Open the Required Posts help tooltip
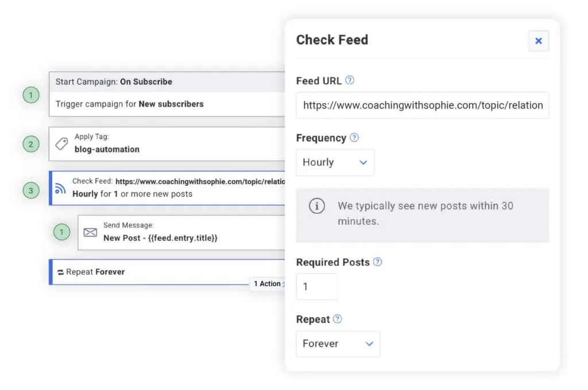The image size is (588, 390). click(378, 262)
